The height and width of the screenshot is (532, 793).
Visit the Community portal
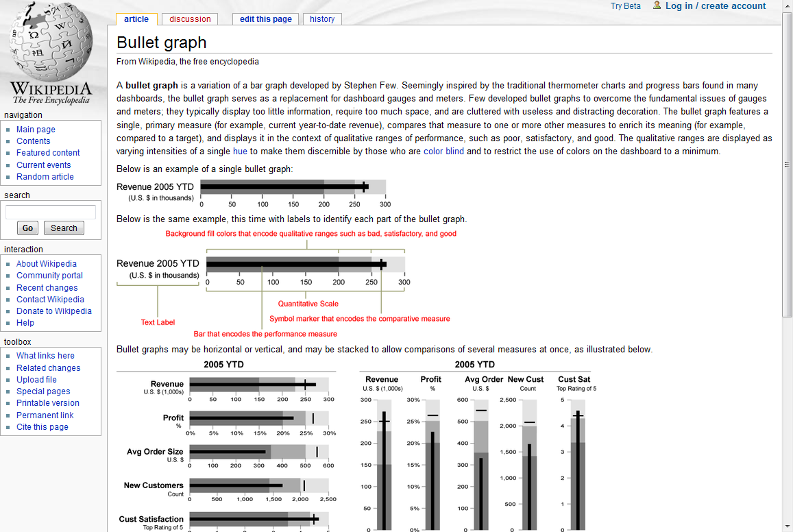(x=49, y=276)
